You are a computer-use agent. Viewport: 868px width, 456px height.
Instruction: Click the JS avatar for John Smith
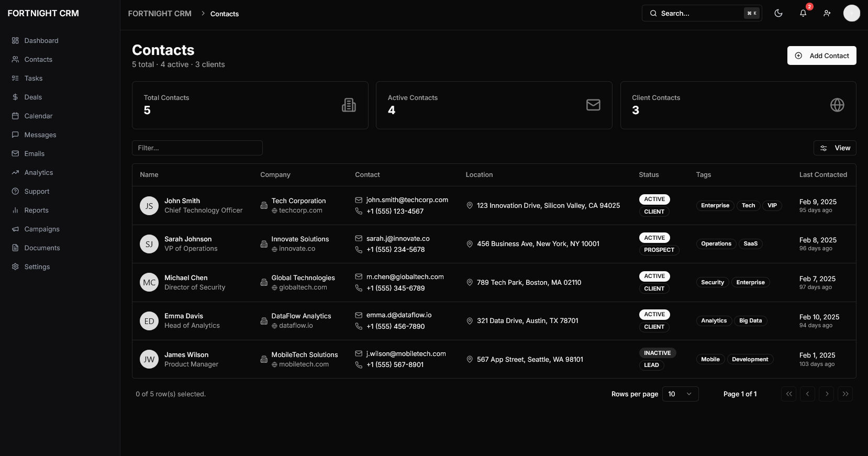coord(149,206)
